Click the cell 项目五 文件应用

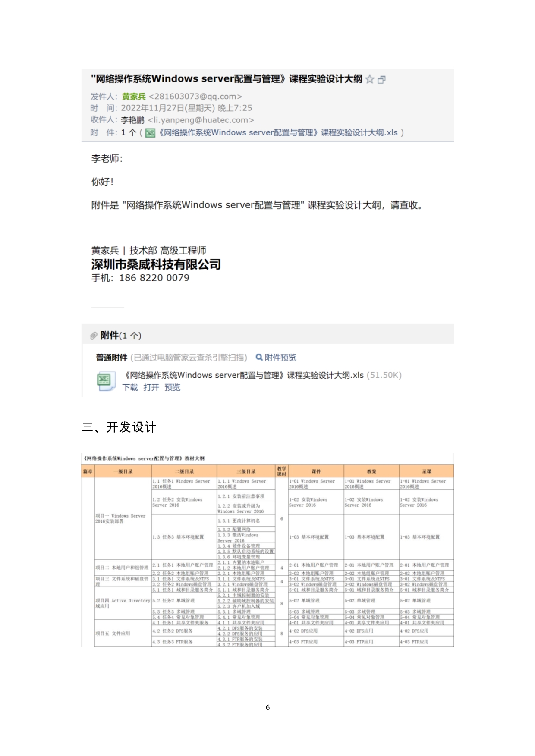123,634
